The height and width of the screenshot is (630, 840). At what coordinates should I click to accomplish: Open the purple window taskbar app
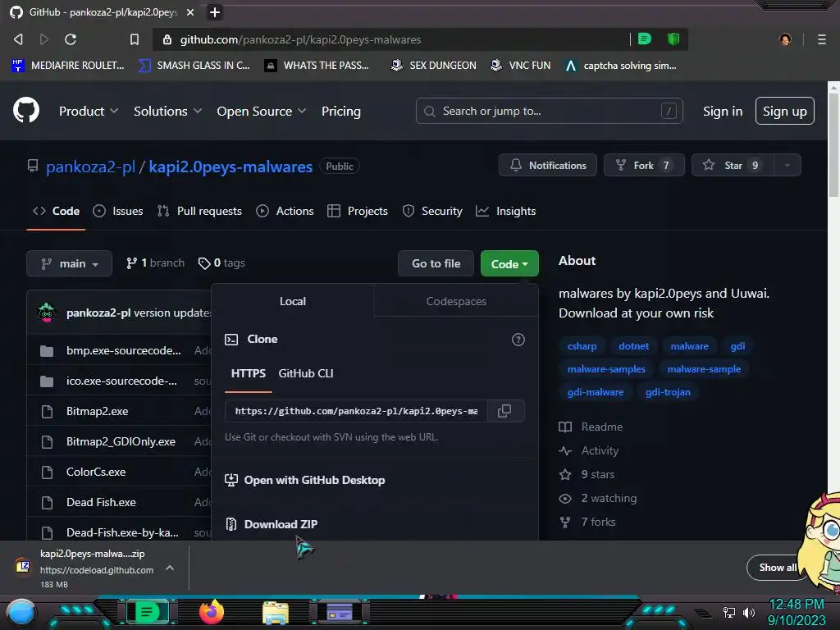(x=339, y=611)
